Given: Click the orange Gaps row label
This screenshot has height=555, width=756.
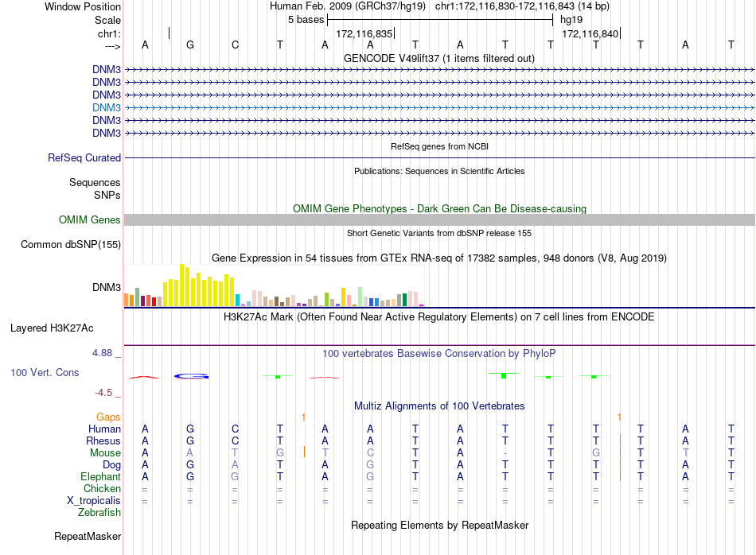Looking at the screenshot, I should click(108, 417).
